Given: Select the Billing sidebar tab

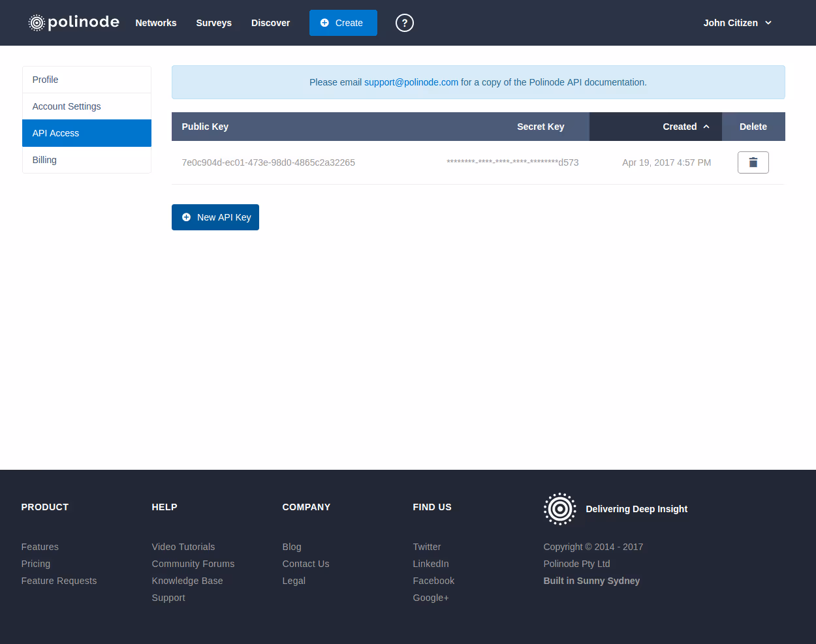Looking at the screenshot, I should [x=87, y=160].
